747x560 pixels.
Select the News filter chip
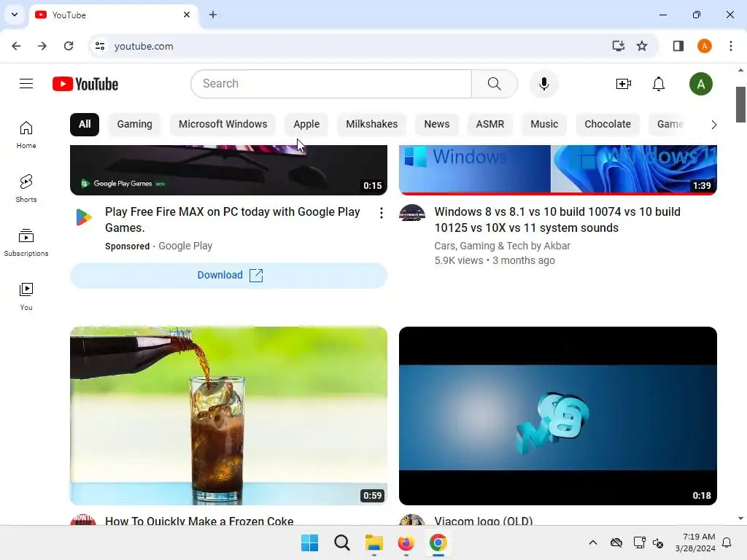[437, 124]
